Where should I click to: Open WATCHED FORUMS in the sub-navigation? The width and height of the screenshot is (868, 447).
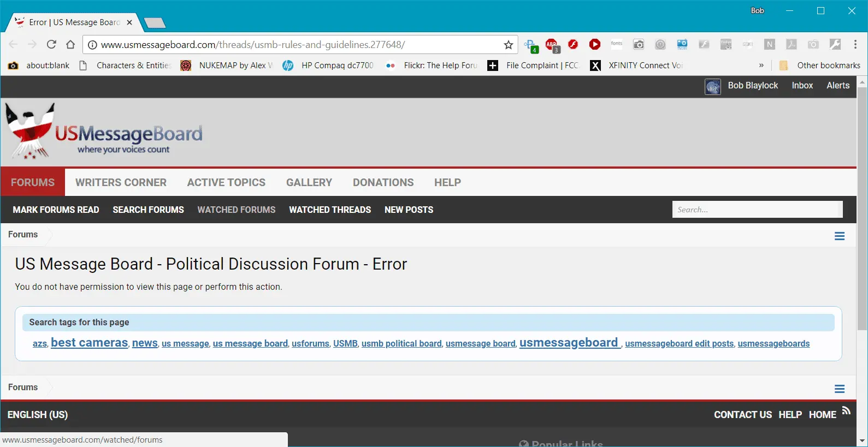[237, 210]
